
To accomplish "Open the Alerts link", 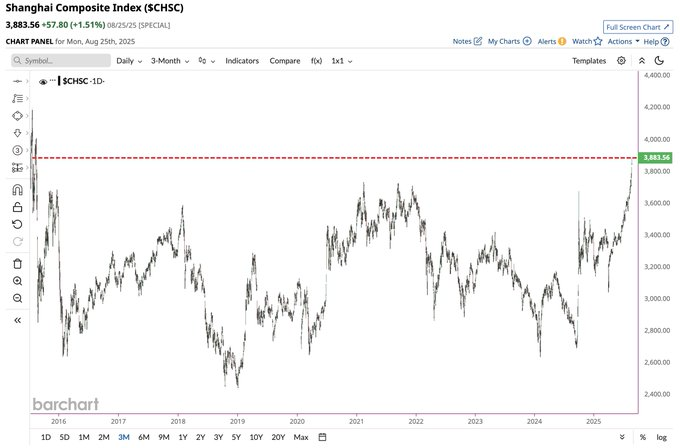I will point(552,42).
